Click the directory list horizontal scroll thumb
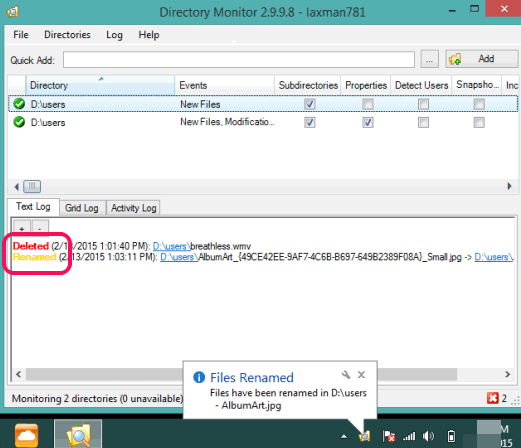The height and width of the screenshot is (448, 521). point(32,186)
